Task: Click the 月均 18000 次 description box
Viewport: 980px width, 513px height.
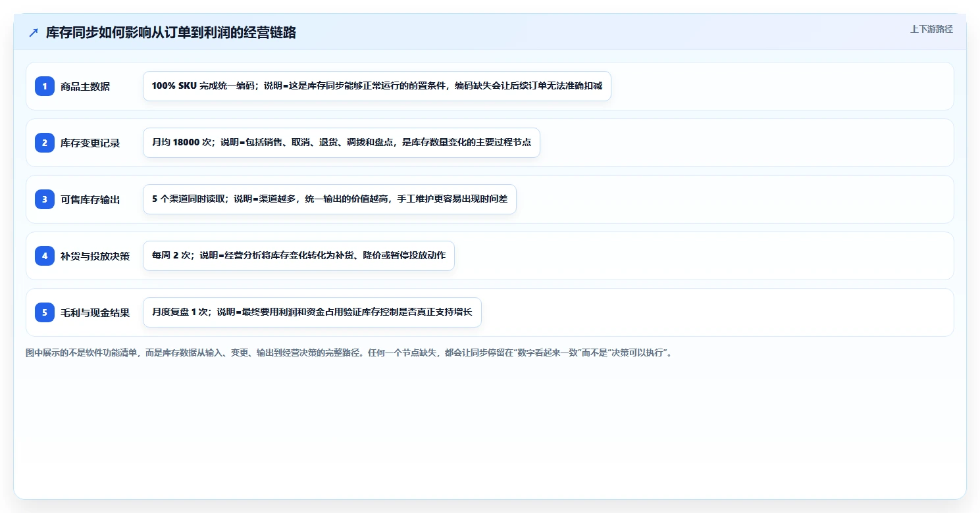Action: coord(342,143)
